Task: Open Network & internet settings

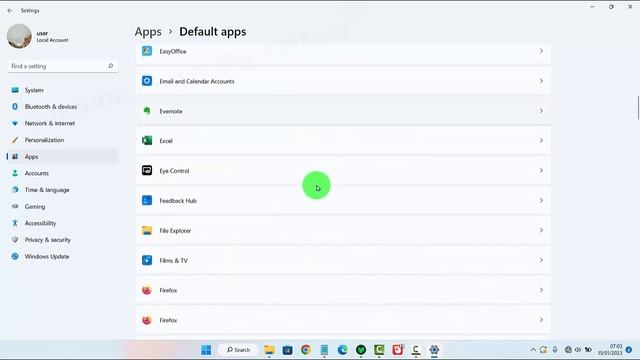Action: (62, 123)
